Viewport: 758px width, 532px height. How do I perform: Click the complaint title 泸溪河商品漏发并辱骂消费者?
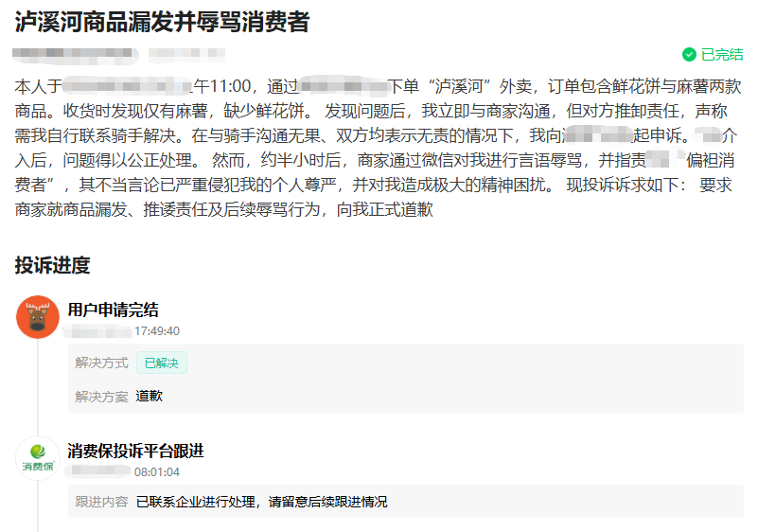pos(162,22)
